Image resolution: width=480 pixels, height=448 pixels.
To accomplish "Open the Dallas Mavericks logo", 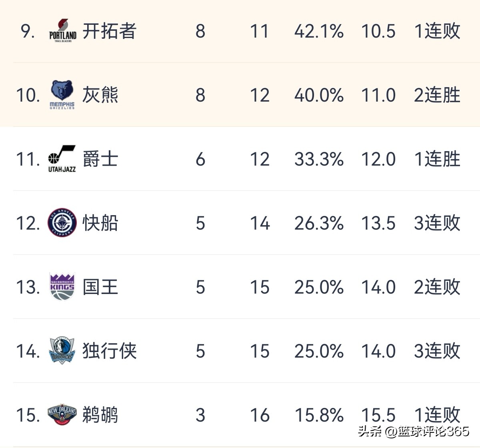I will [62, 351].
